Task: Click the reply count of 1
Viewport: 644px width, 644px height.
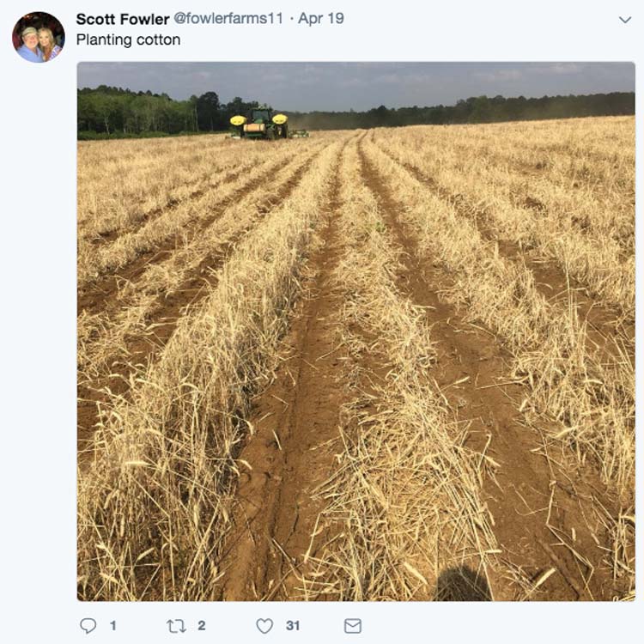Action: point(112,626)
